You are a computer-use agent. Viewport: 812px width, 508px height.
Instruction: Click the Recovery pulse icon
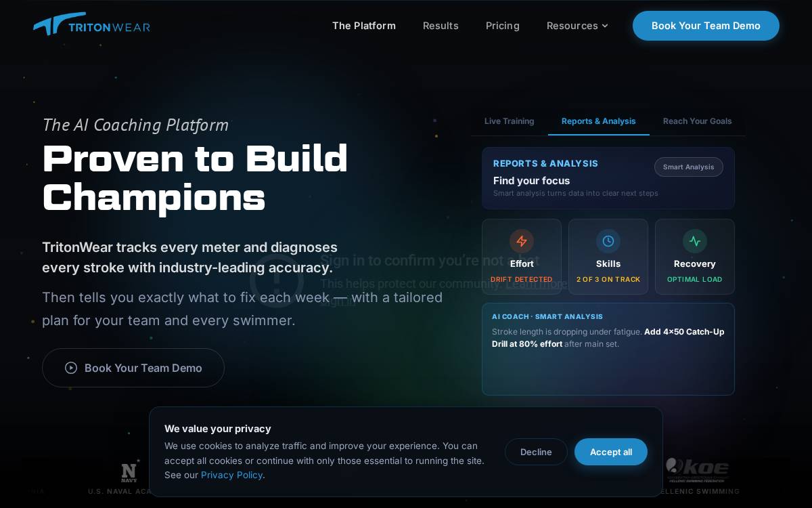[695, 241]
